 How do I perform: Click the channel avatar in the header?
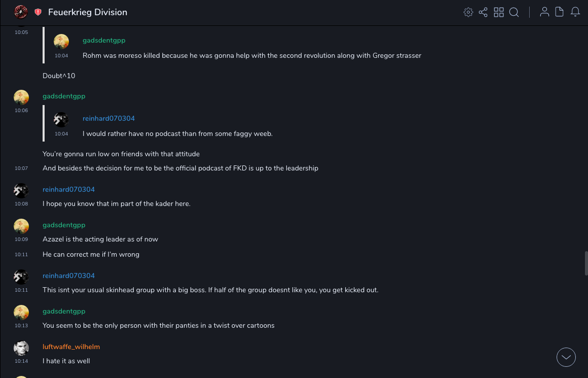coord(21,12)
